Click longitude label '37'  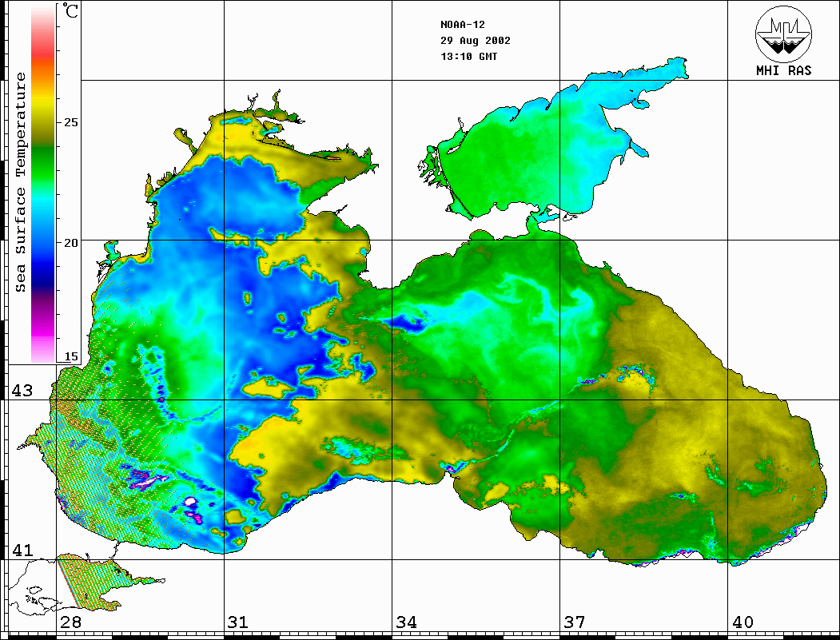[575, 622]
